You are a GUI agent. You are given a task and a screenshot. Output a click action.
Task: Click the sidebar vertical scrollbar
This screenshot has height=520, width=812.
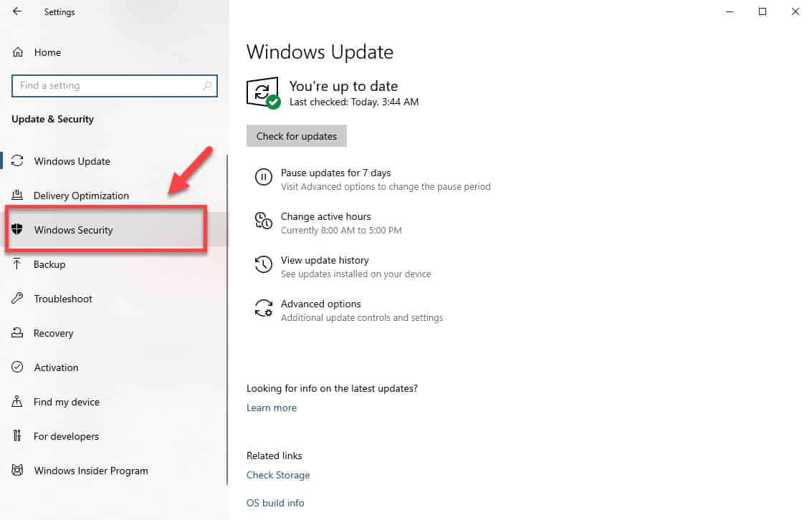[227, 319]
